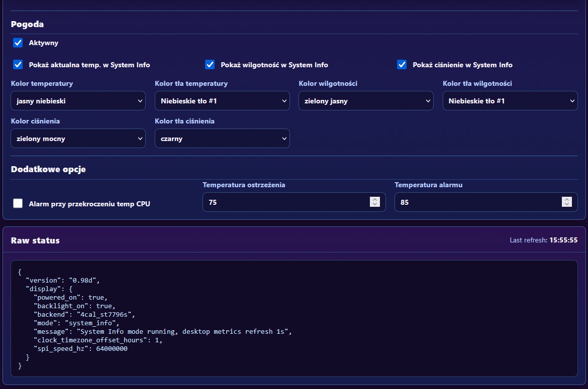Toggle Pokaż ciśnienie w System Info
This screenshot has width=588, height=389.
click(402, 65)
